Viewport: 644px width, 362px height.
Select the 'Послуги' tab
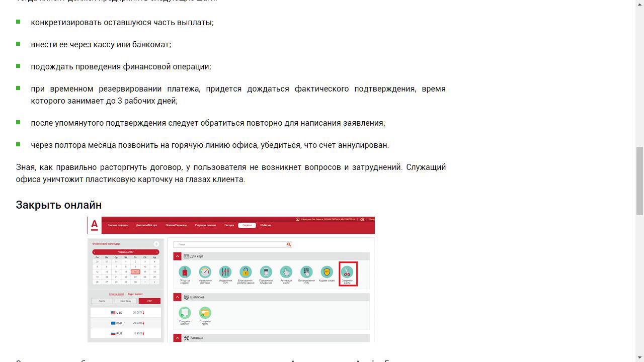(229, 225)
